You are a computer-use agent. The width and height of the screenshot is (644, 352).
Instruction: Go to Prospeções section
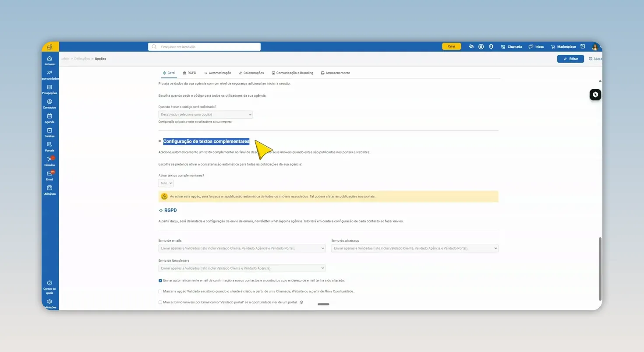50,89
